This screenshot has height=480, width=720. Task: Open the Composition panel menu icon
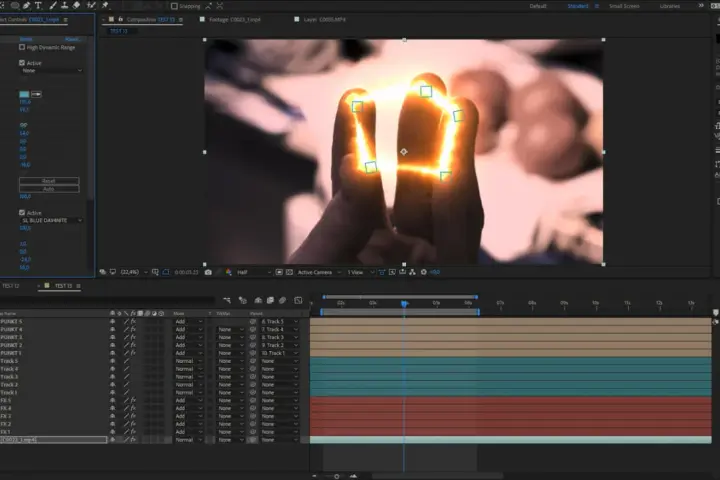click(x=180, y=20)
